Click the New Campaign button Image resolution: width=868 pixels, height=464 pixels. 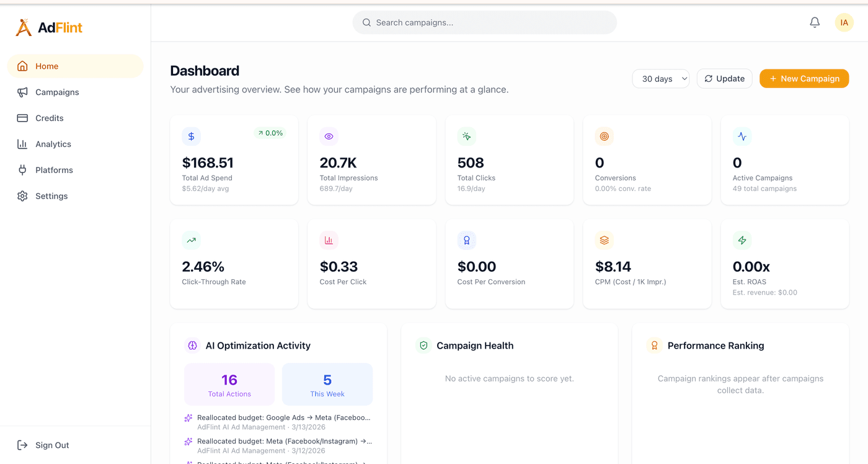[x=804, y=79]
